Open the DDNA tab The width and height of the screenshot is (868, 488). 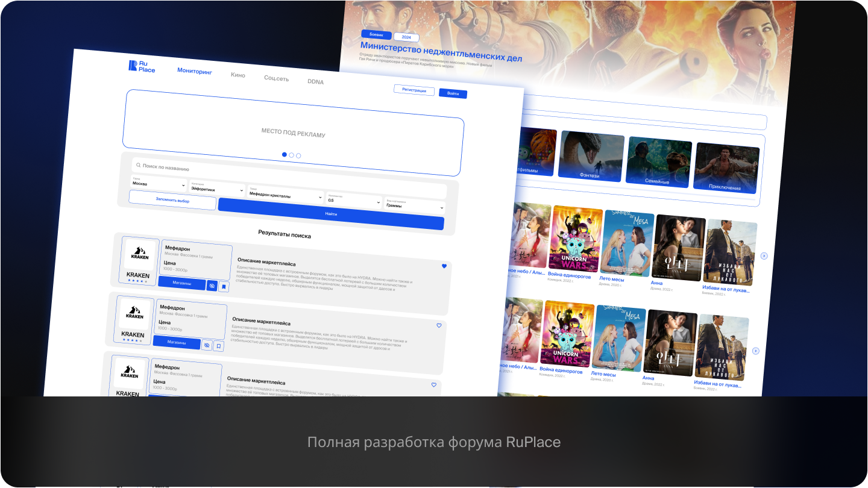(x=315, y=81)
